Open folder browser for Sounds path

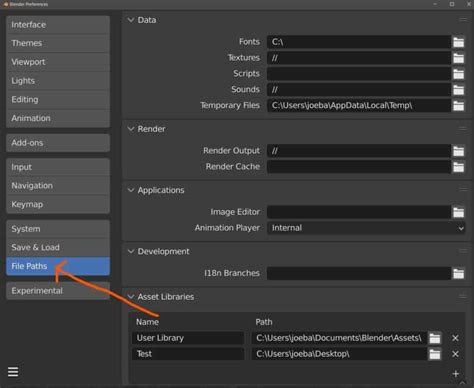[458, 90]
